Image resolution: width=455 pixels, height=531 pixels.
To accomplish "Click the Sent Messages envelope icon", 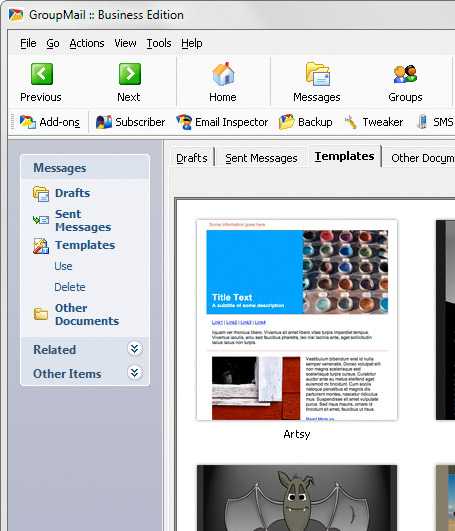I will click(41, 220).
